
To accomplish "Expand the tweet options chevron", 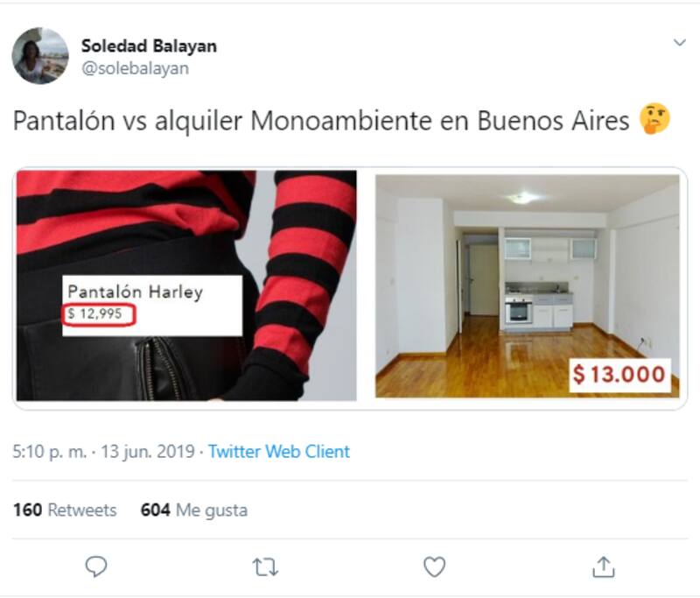I will [680, 42].
